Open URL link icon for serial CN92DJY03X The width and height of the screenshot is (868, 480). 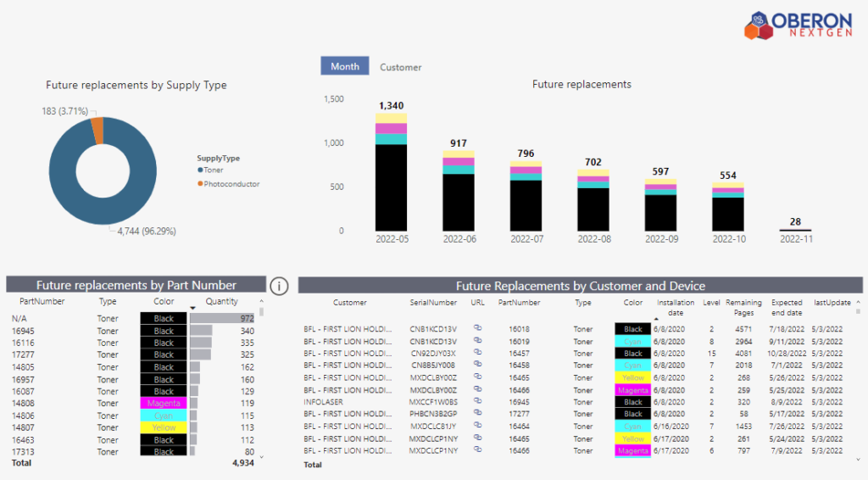pos(478,353)
